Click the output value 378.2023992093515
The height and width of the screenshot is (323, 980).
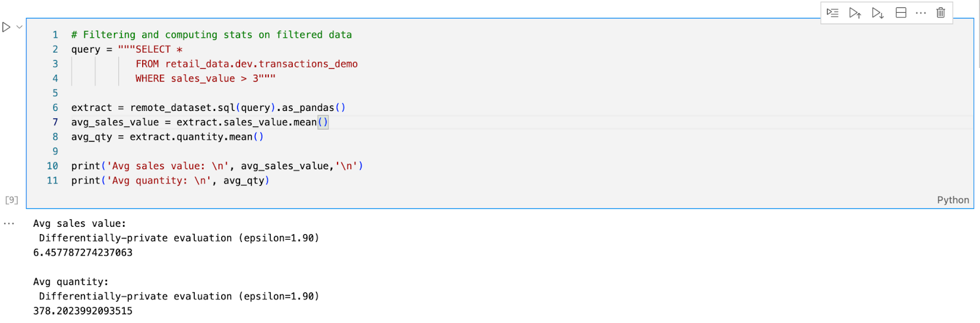tap(83, 311)
